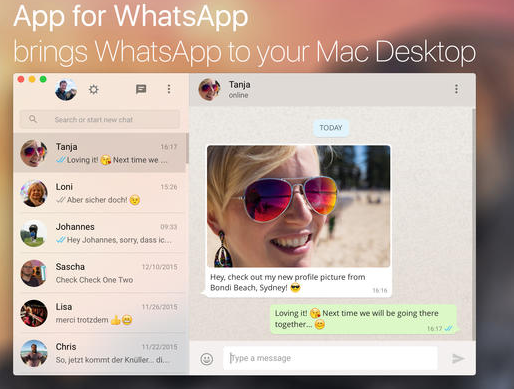Open the shared sunglasses photo
The width and height of the screenshot is (514, 389).
point(298,206)
